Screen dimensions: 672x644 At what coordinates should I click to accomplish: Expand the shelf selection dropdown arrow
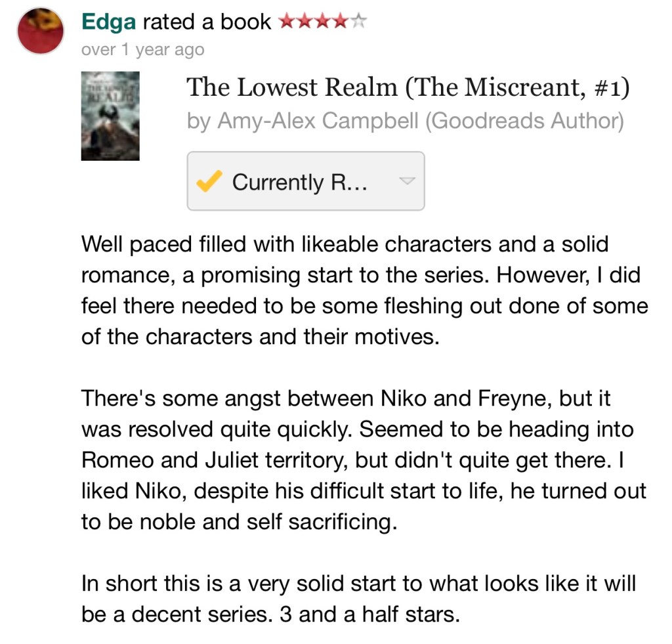point(408,181)
